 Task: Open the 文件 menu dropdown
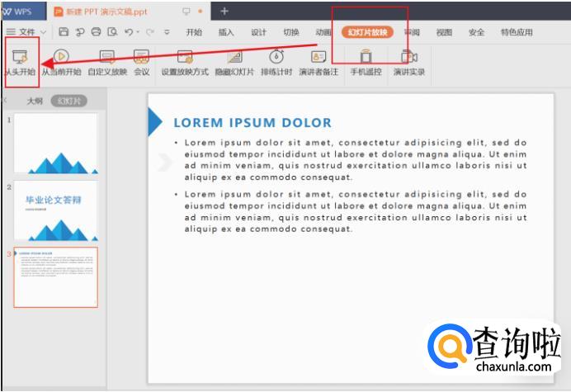[26, 32]
